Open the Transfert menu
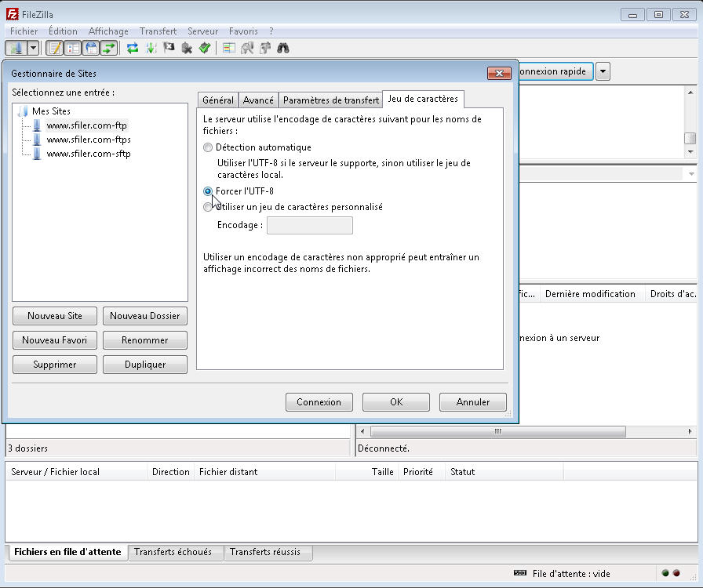The image size is (703, 588). click(x=158, y=31)
